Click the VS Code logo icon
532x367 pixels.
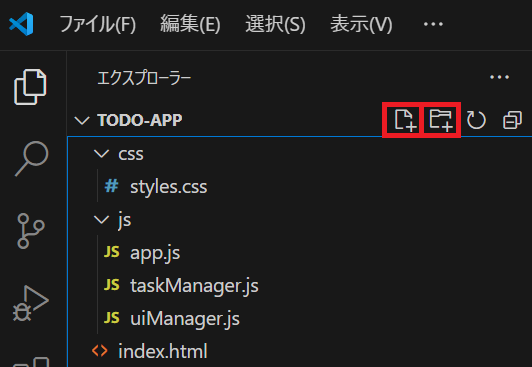click(21, 24)
